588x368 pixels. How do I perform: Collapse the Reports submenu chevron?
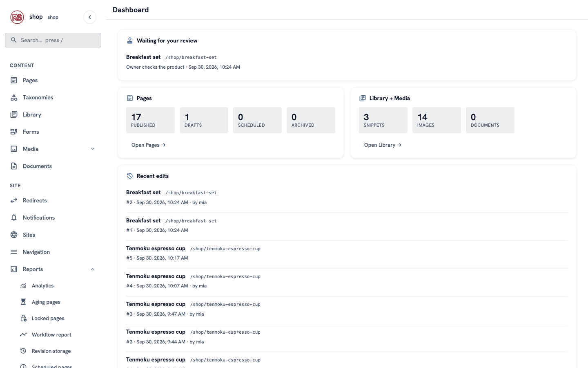(x=93, y=269)
